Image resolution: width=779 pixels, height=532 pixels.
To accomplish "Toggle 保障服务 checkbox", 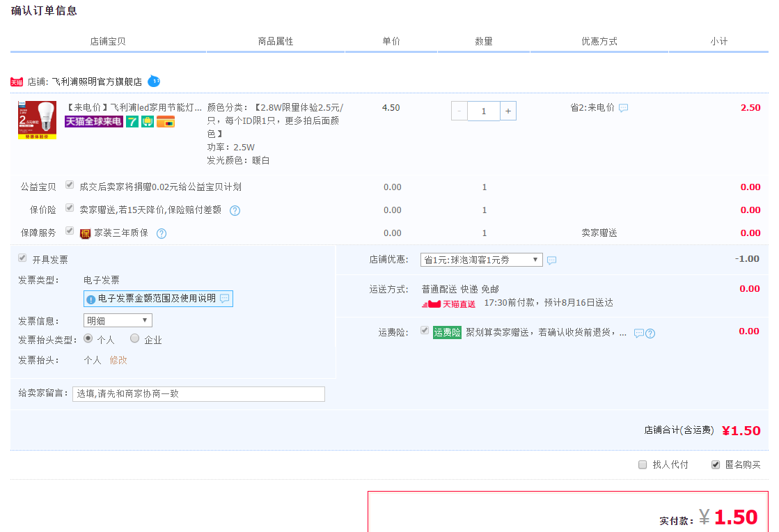I will [x=70, y=230].
